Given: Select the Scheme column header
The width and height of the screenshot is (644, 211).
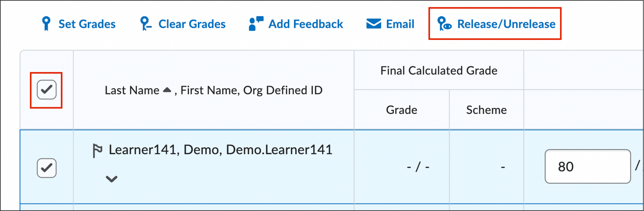Looking at the screenshot, I should point(486,110).
